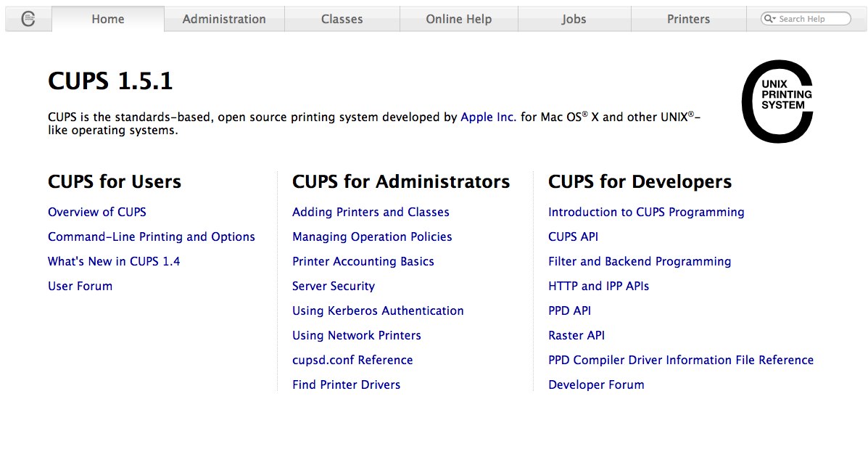
Task: Switch to the Administration tab
Action: click(x=224, y=19)
